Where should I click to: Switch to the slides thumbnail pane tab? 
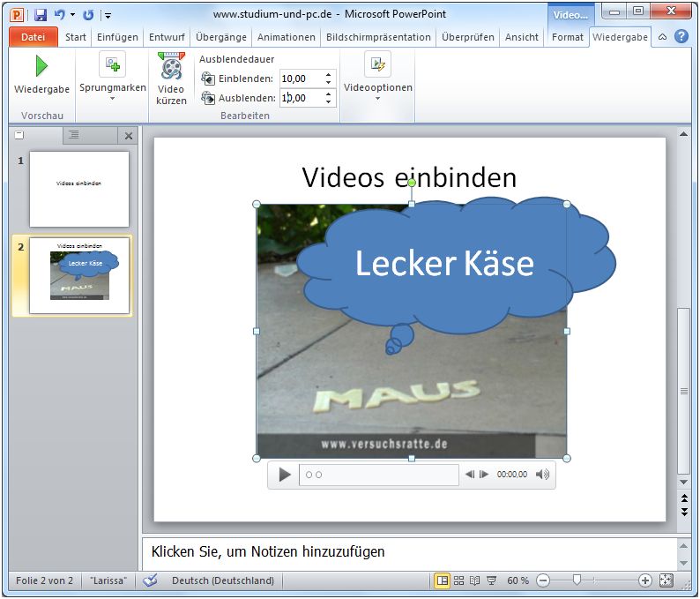tap(19, 135)
